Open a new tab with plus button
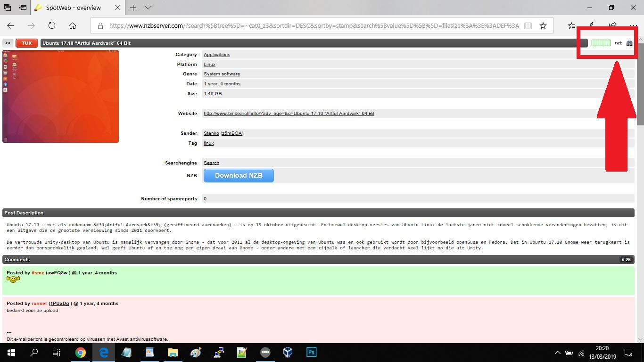 click(133, 8)
